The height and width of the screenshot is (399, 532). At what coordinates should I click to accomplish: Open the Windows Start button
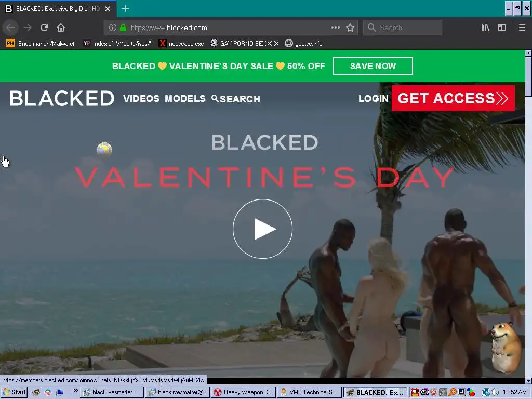pos(14,392)
